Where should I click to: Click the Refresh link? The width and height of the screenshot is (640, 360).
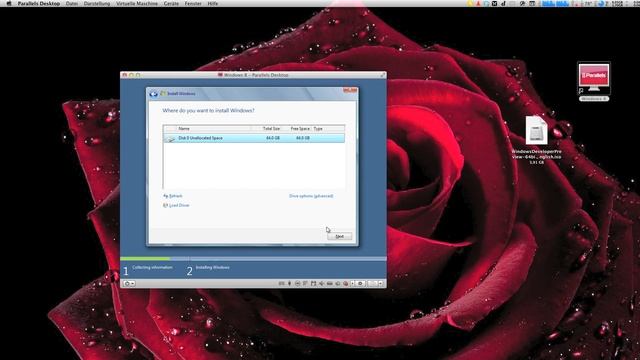(x=173, y=196)
